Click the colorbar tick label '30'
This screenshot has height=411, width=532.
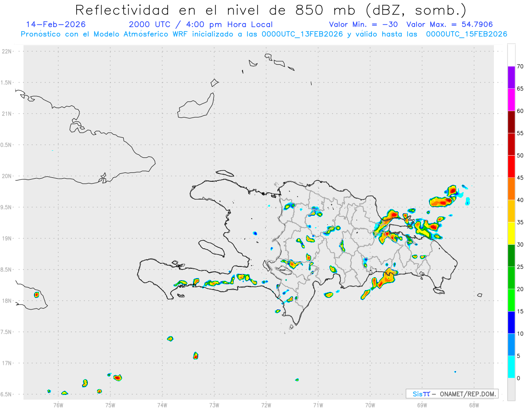[520, 245]
